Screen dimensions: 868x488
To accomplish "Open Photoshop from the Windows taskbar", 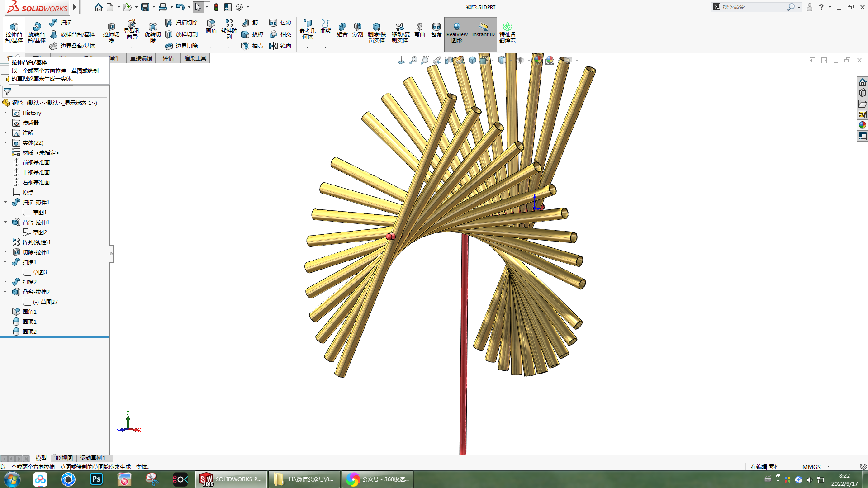I will [x=96, y=479].
